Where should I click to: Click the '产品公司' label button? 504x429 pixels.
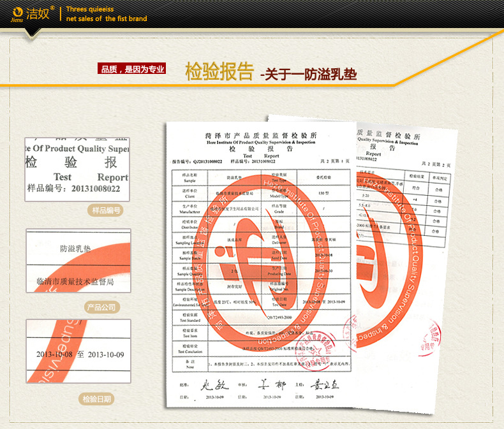point(102,307)
